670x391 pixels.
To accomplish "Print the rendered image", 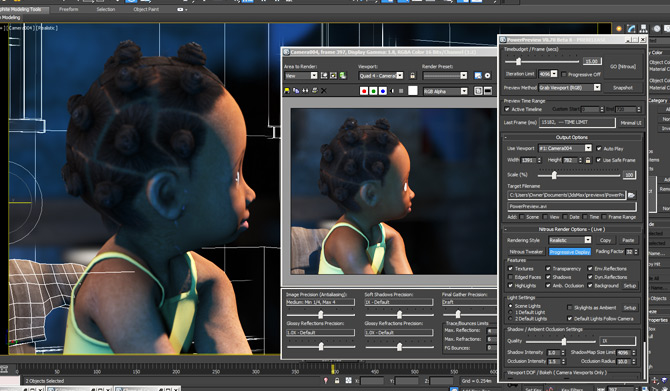I will click(x=314, y=91).
